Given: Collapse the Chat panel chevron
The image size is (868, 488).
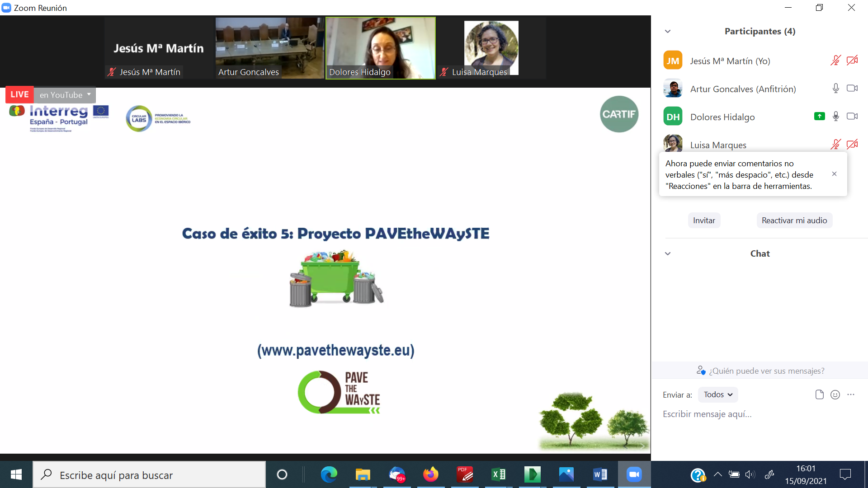Looking at the screenshot, I should (668, 253).
